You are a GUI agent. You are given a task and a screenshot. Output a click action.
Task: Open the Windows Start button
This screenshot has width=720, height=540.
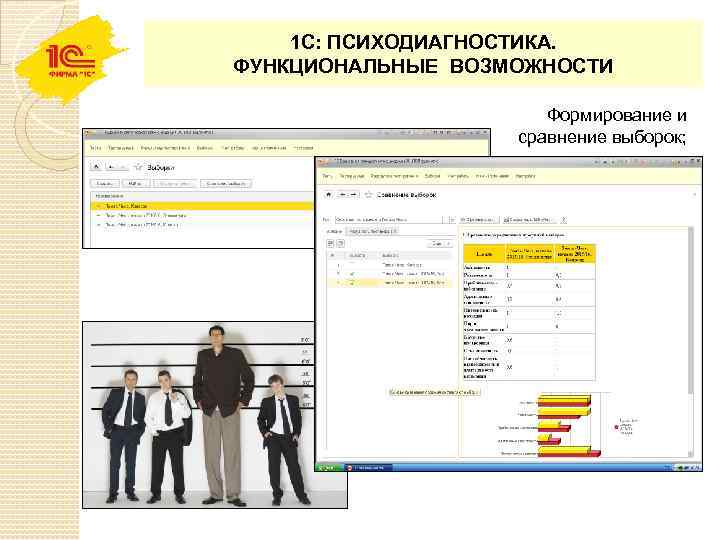[x=328, y=467]
